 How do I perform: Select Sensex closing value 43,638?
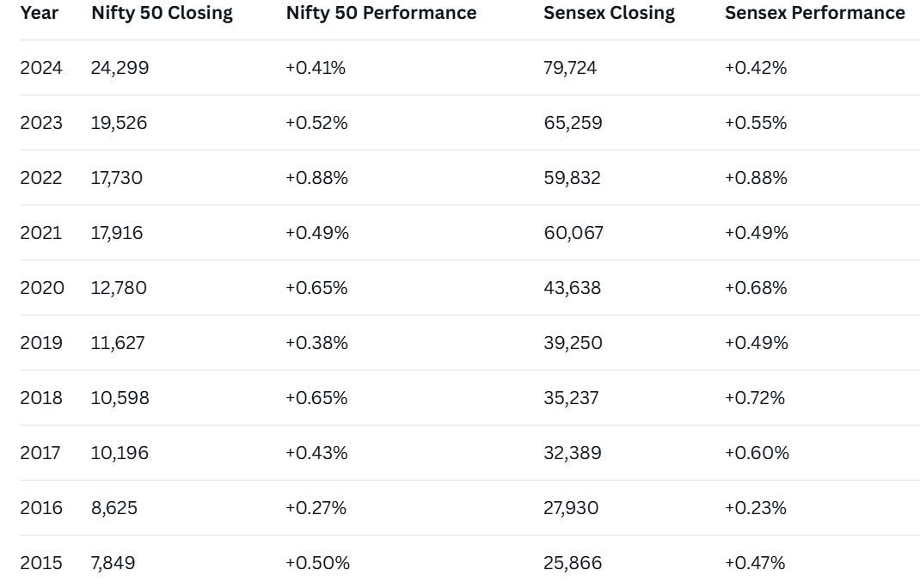point(573,288)
